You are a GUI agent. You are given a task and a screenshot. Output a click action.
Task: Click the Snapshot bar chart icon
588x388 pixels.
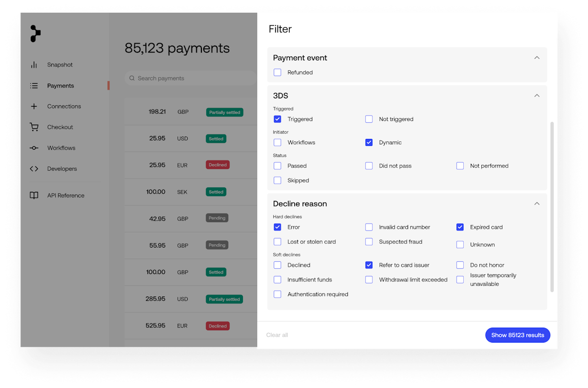click(x=34, y=65)
